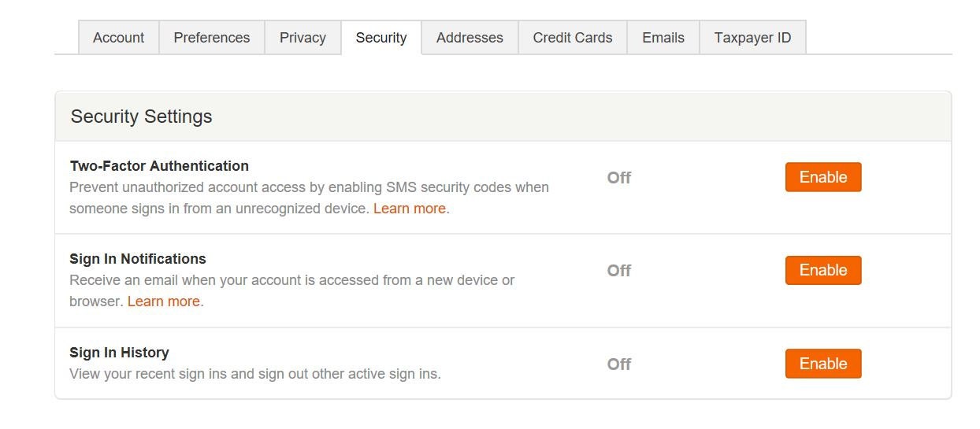Open Learn more link under Sign In Notifications
This screenshot has height=429, width=980.
coord(164,301)
